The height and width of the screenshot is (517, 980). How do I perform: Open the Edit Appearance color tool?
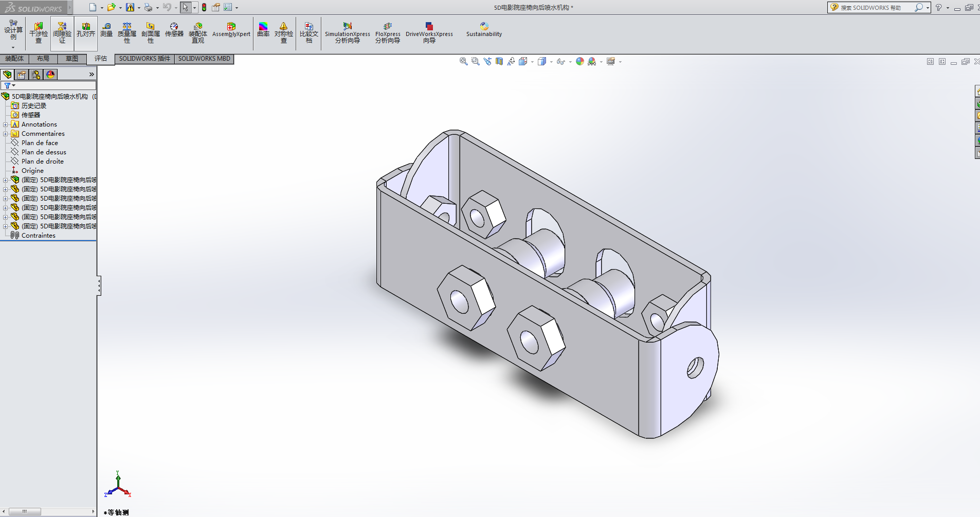click(x=580, y=61)
